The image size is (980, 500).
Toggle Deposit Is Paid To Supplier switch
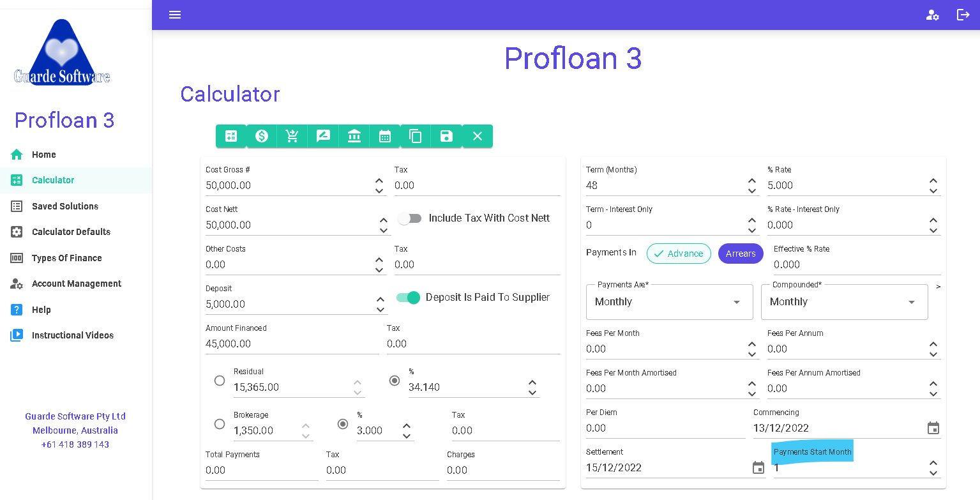tap(409, 298)
